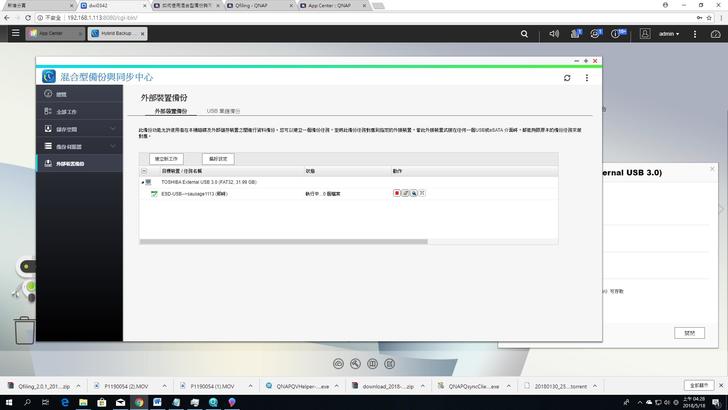The image size is (728, 410).
Task: Open File Explorer from taskbar
Action: coord(83,402)
